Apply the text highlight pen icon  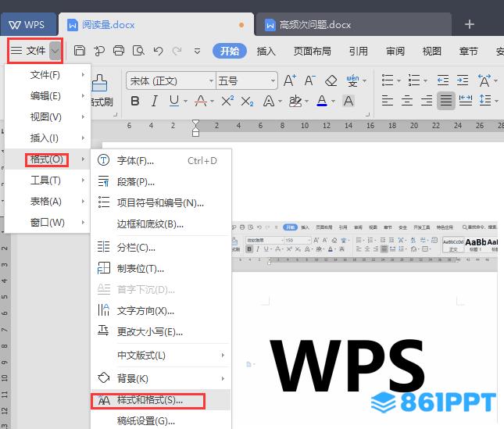(x=295, y=102)
